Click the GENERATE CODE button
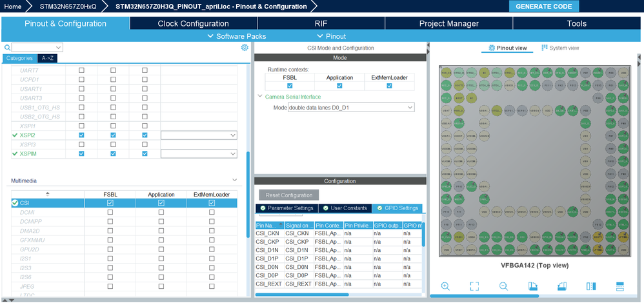The image size is (644, 303). [x=544, y=6]
